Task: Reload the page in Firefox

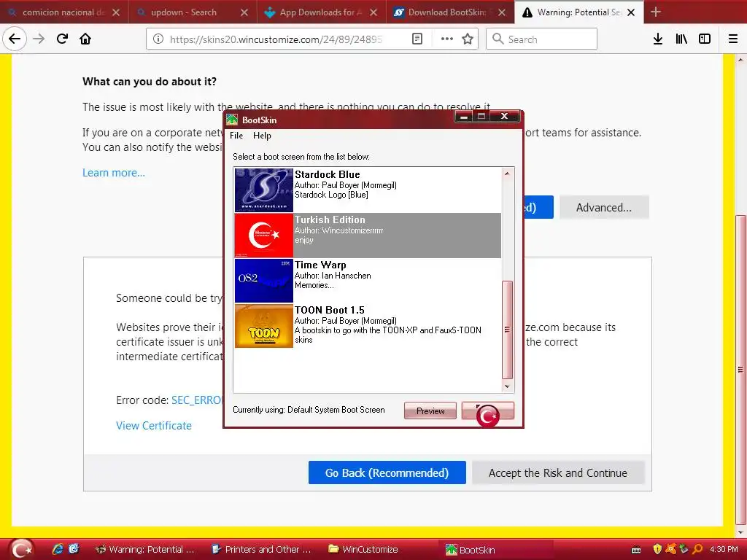Action: 63,39
